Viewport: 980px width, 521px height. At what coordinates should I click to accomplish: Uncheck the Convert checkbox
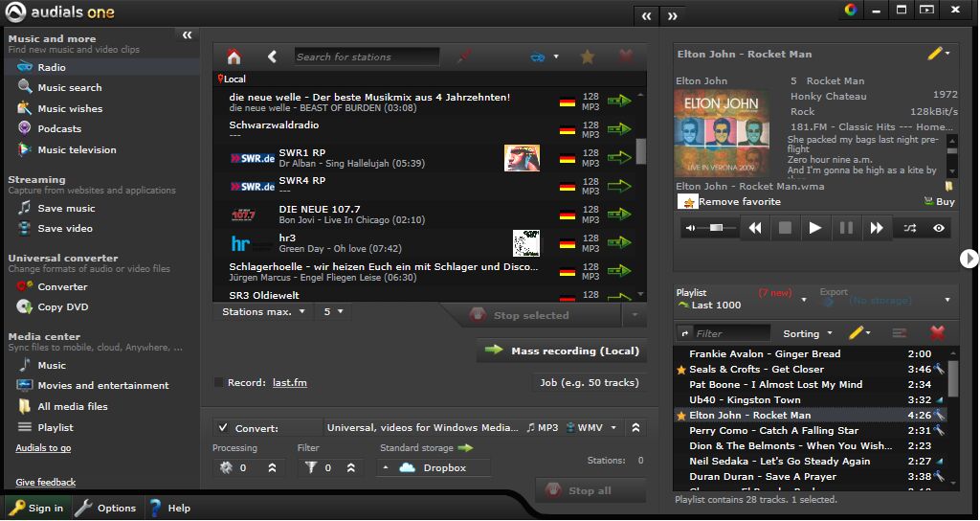223,428
